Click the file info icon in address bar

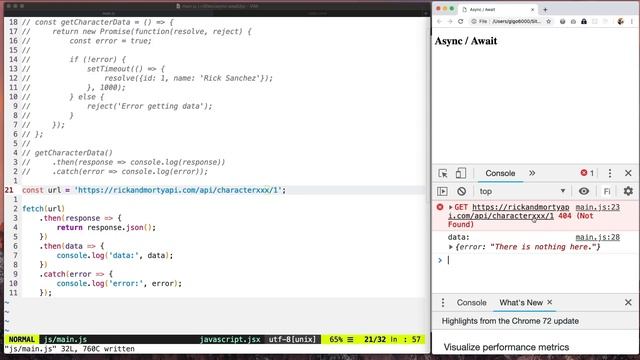pyautogui.click(x=474, y=21)
